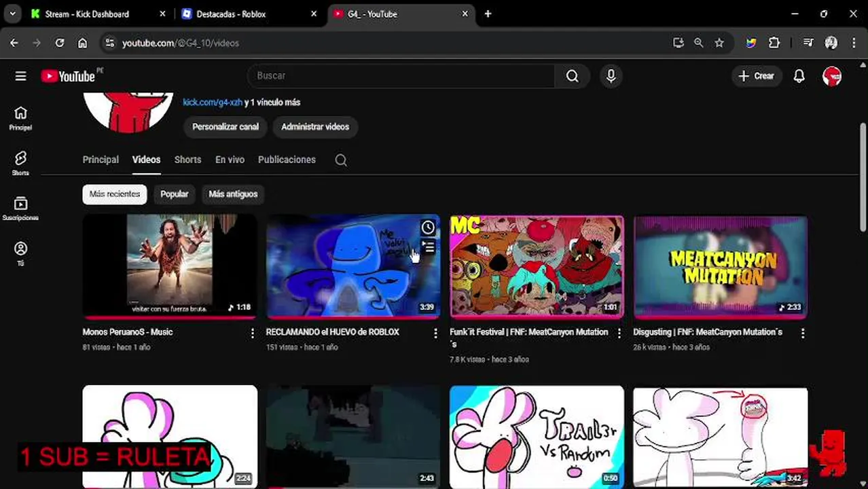Select the Videos channel tab
Screen dimensions: 868x489
[146, 160]
